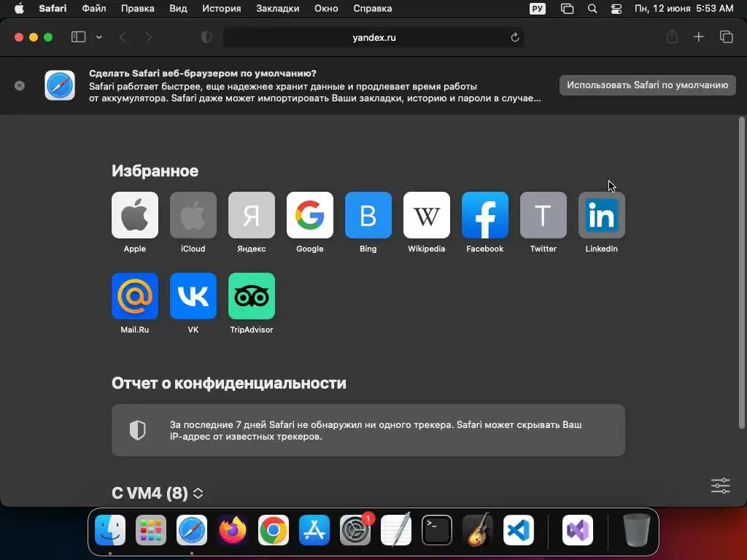Open System Preferences from the Dock
The image size is (747, 560).
click(x=355, y=530)
